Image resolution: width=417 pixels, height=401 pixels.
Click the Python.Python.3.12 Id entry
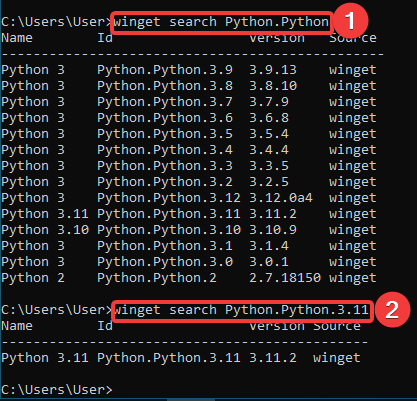[169, 198]
